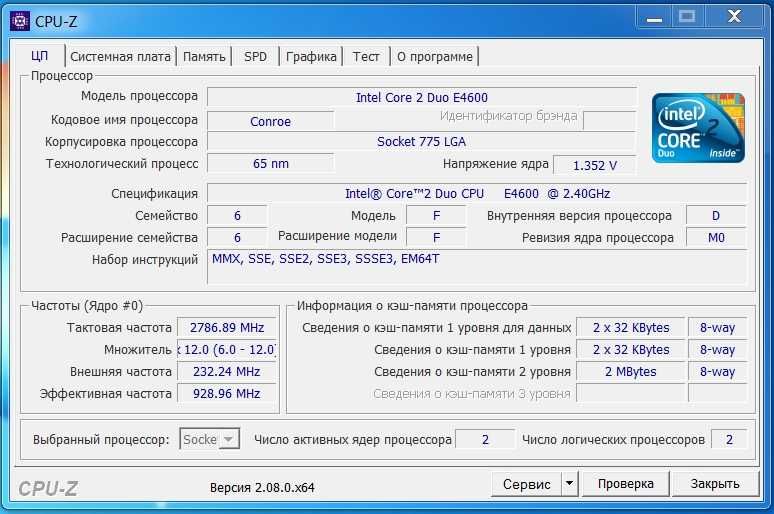Switch to the SPD tab

coord(255,57)
